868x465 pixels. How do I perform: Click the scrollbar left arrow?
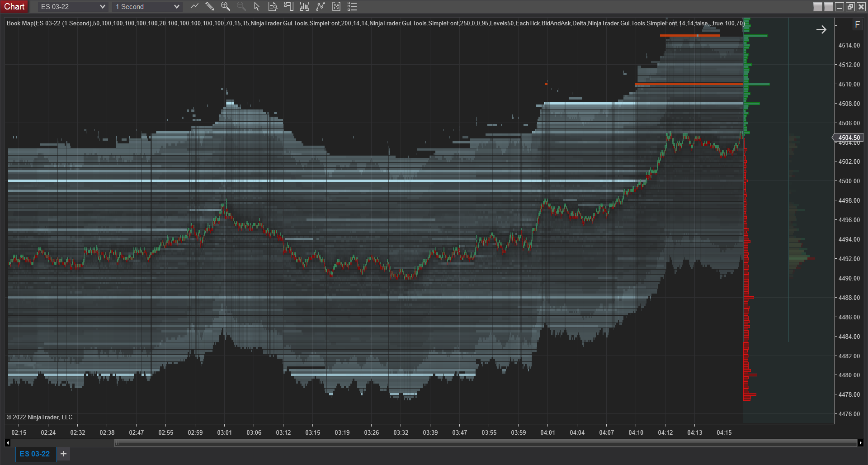tap(8, 443)
